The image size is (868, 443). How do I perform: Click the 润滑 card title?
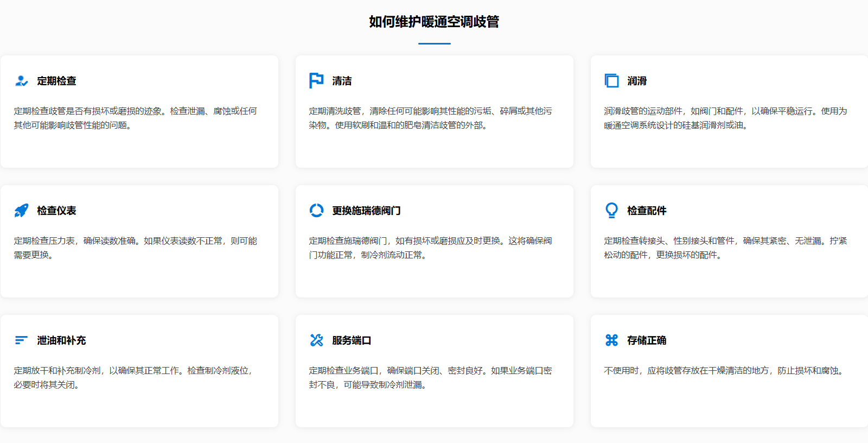coord(637,81)
